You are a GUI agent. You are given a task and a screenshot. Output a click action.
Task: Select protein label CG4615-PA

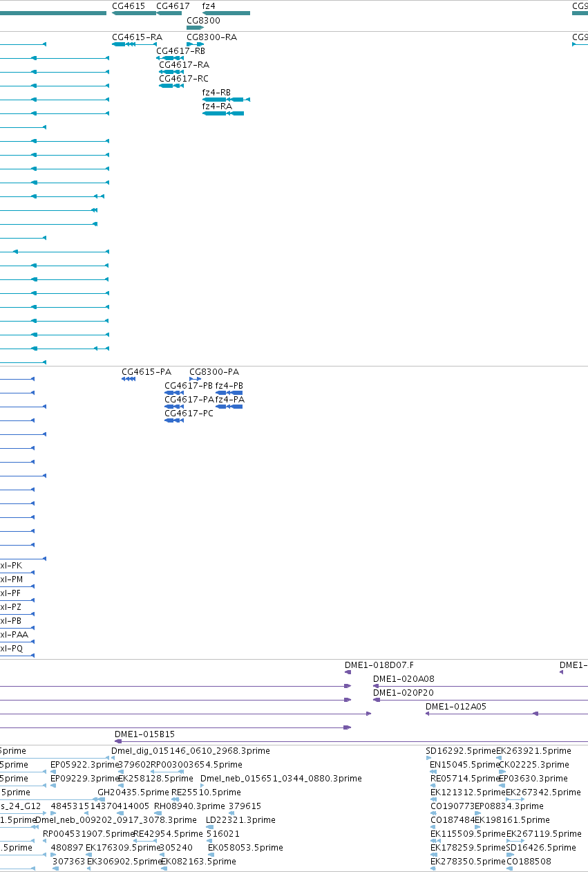coord(146,372)
